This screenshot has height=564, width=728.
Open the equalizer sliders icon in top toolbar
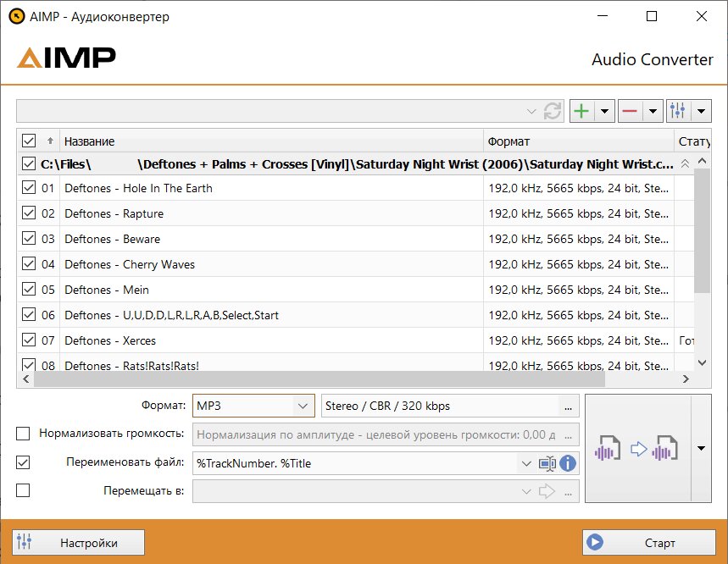[677, 111]
